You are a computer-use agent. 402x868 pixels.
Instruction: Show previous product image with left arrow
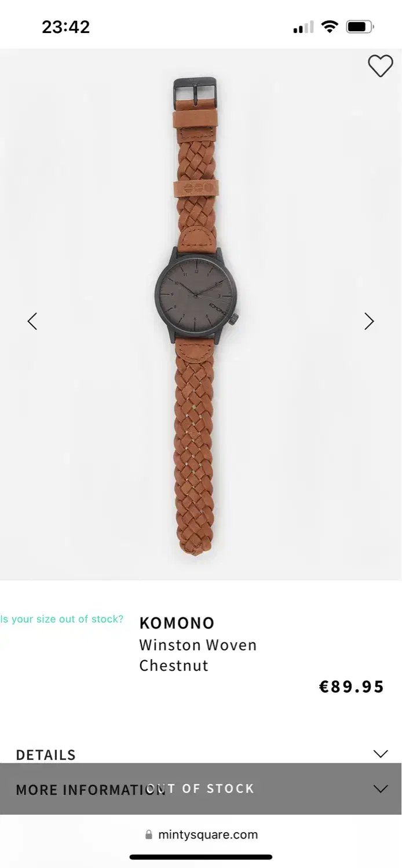click(32, 321)
